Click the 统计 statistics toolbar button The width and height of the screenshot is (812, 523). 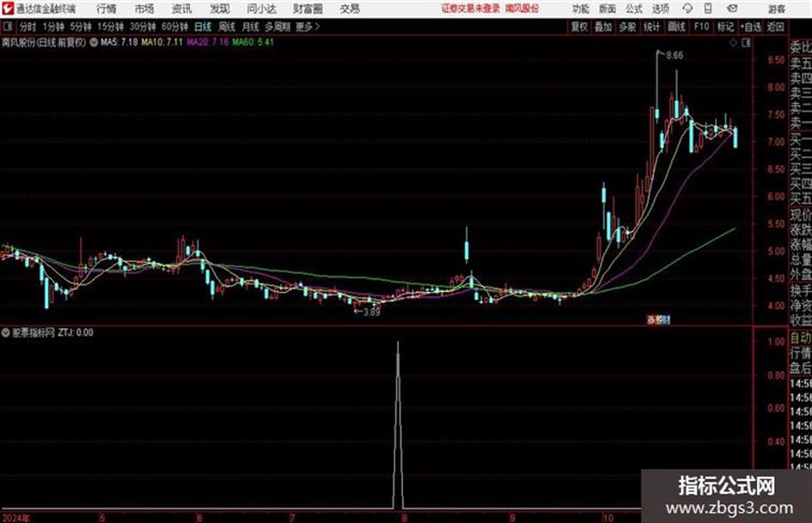tap(651, 27)
